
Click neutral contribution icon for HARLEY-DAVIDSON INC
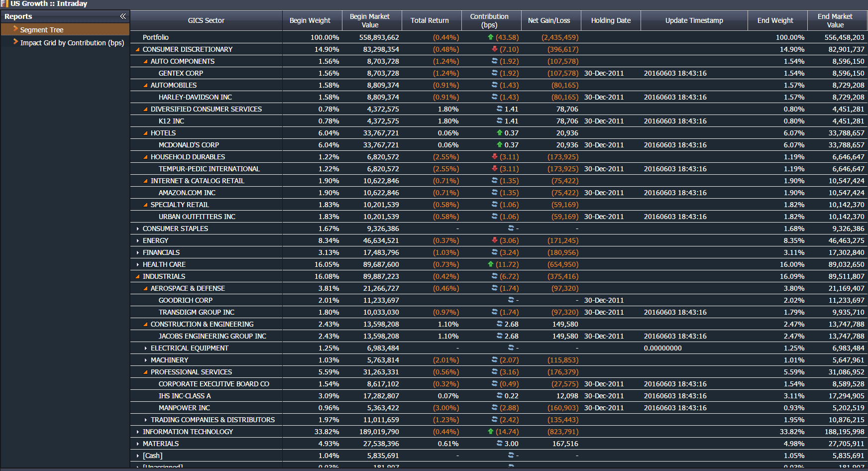495,97
